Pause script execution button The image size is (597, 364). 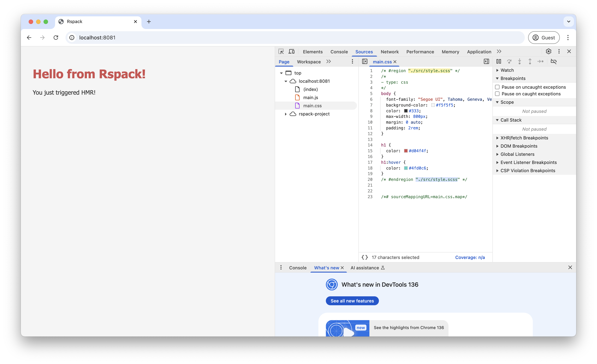pos(499,62)
